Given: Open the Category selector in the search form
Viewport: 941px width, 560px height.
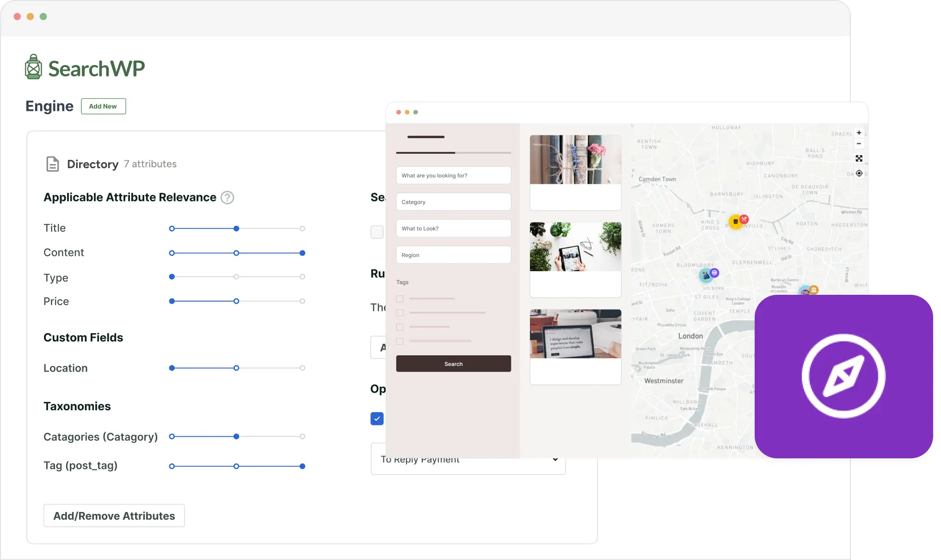Looking at the screenshot, I should pyautogui.click(x=453, y=201).
